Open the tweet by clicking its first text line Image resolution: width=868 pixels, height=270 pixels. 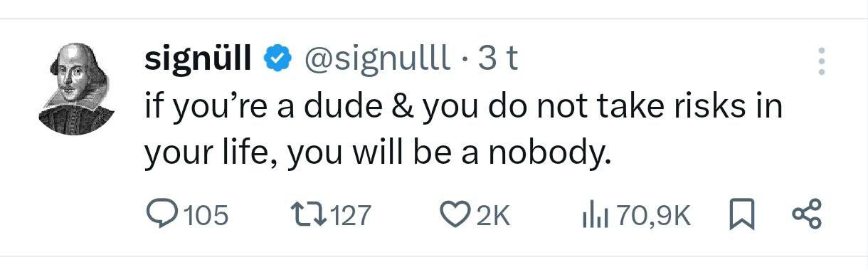click(464, 107)
